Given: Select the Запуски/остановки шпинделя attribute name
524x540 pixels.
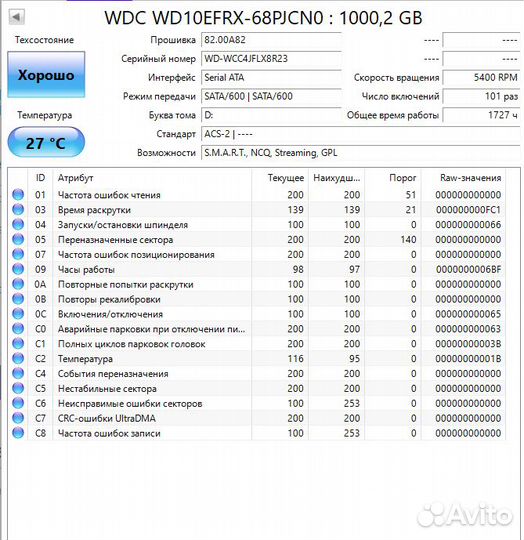Looking at the screenshot, I should [123, 225].
